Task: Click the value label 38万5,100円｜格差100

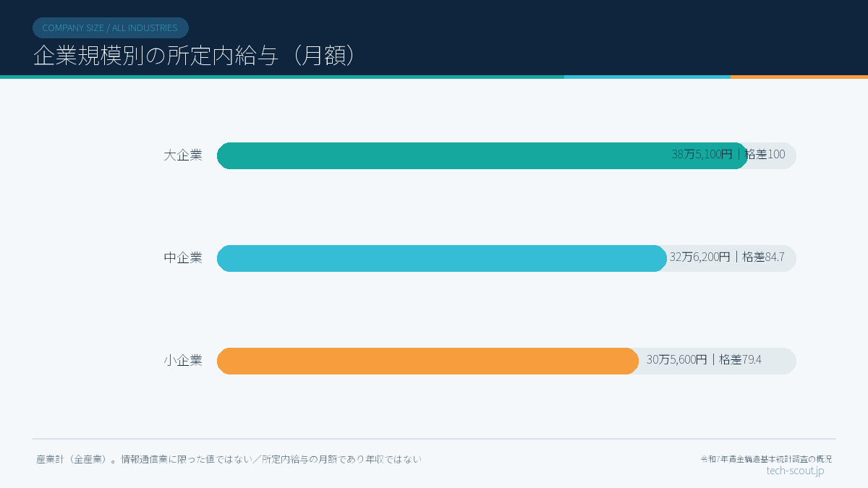Action: [x=728, y=154]
